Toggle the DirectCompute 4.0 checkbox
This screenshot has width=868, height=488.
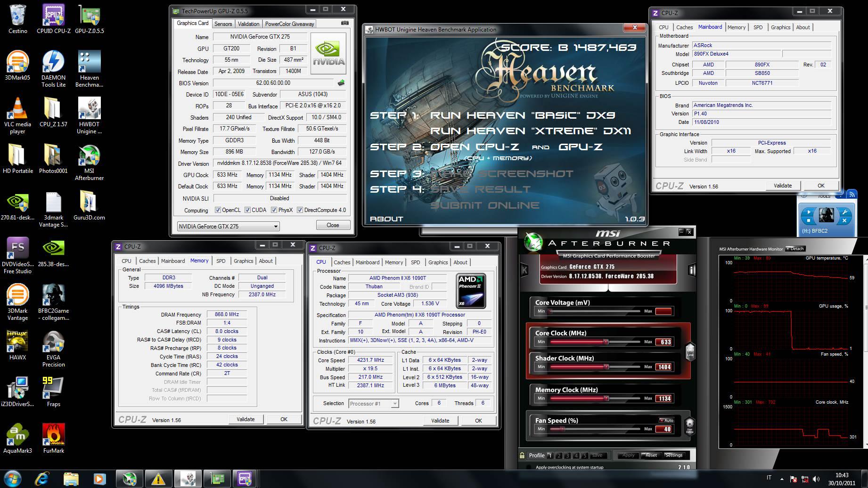(x=300, y=210)
